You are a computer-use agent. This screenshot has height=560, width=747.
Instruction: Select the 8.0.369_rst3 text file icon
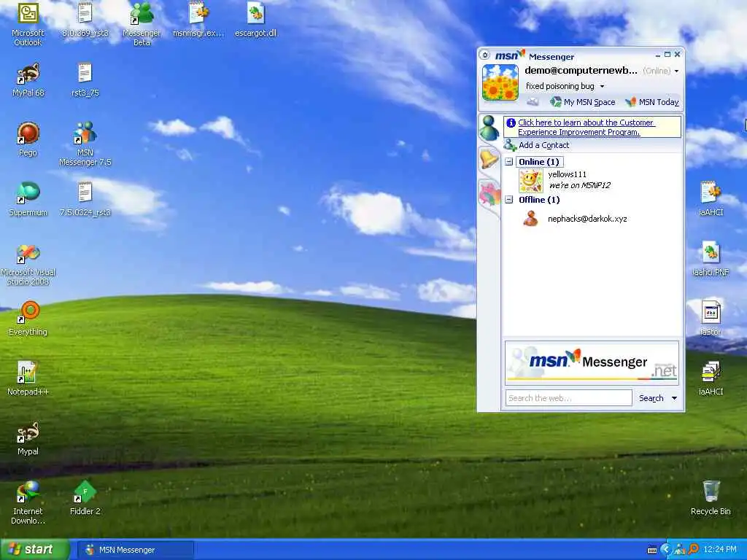85,20
